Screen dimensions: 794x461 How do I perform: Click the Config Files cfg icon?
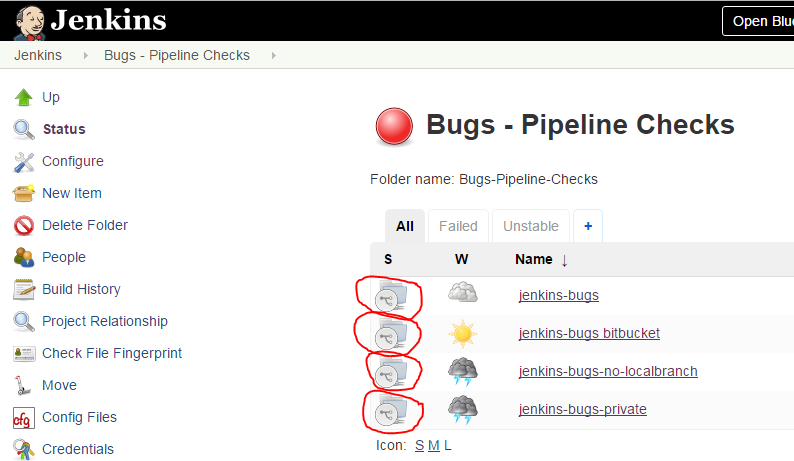[24, 418]
